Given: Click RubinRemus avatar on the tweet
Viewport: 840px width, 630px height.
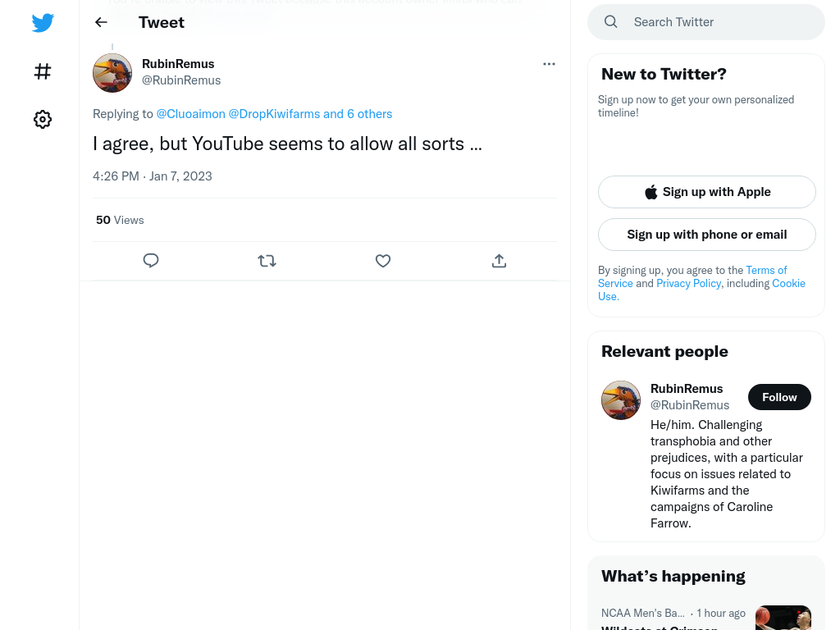Looking at the screenshot, I should coord(112,73).
